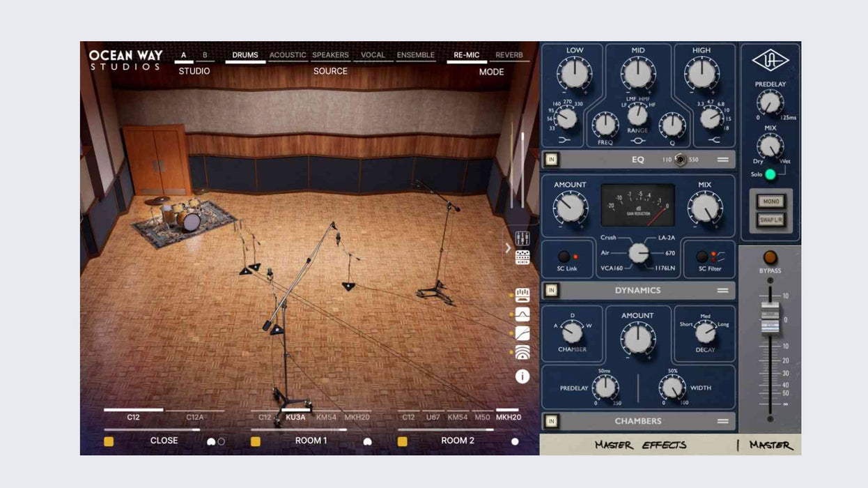Click the DECAY Short/Med/Long knob
Image resolution: width=868 pixels, height=488 pixels.
click(x=705, y=333)
